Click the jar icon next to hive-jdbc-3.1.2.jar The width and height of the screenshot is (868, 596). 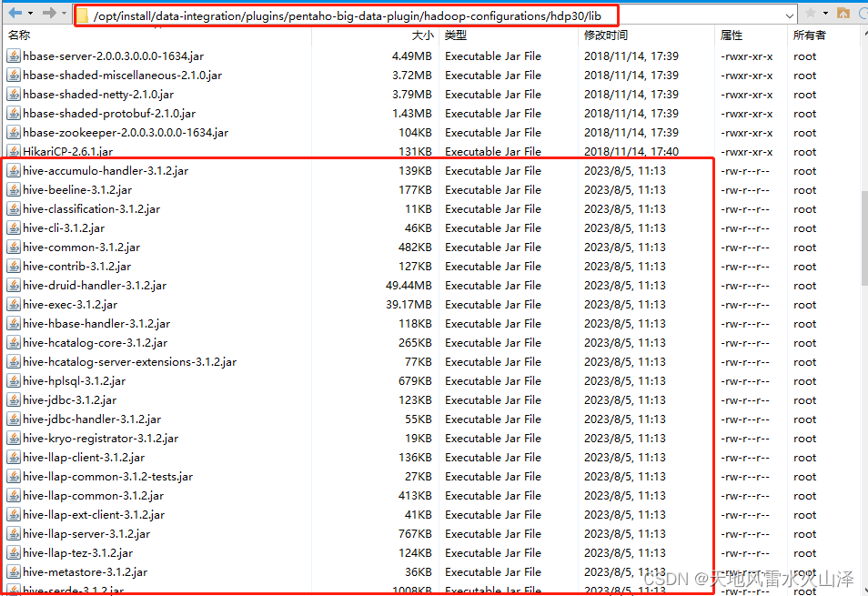tap(12, 399)
